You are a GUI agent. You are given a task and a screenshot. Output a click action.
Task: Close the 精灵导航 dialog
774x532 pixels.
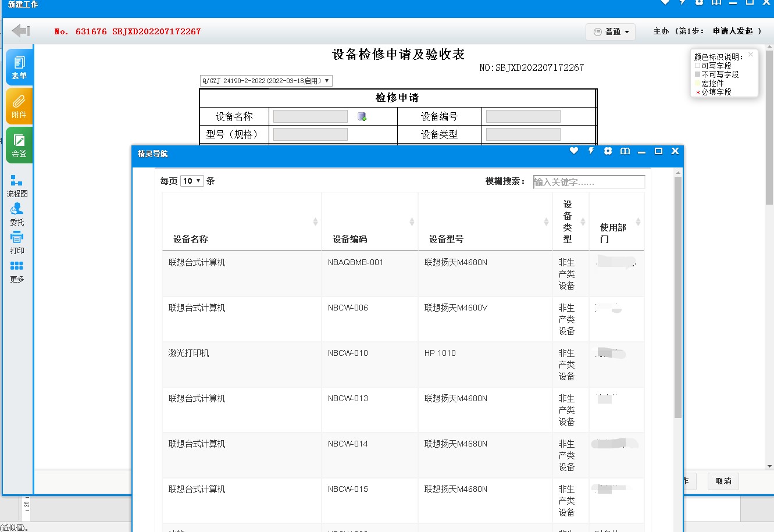click(675, 151)
